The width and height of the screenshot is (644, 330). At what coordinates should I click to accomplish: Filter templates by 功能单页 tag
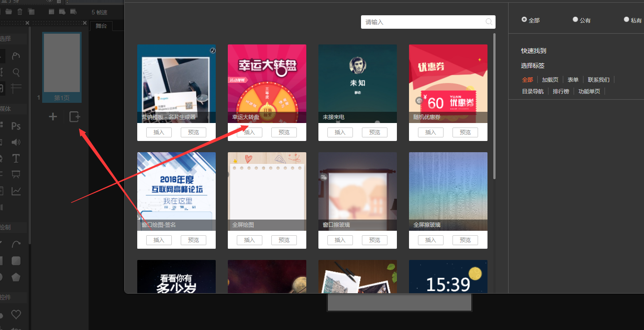click(x=589, y=91)
